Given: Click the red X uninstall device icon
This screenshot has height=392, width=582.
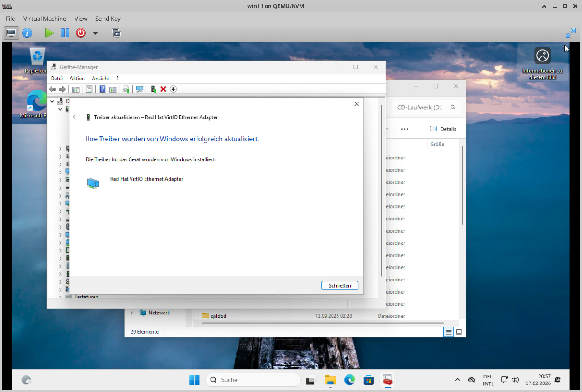Looking at the screenshot, I should point(163,89).
